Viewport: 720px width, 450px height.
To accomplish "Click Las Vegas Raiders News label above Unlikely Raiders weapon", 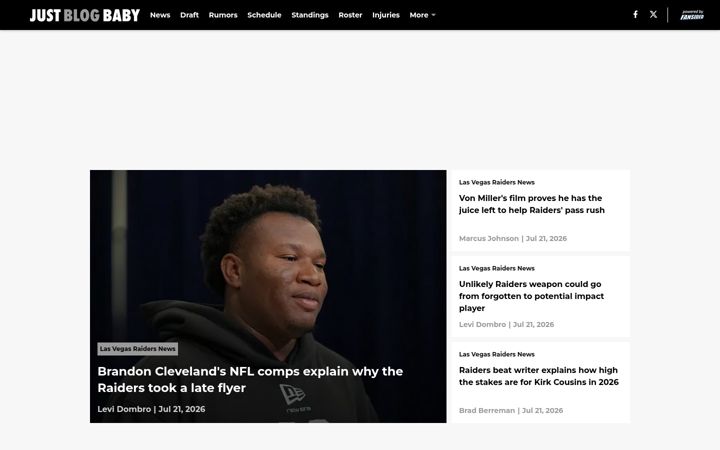I will tap(497, 268).
